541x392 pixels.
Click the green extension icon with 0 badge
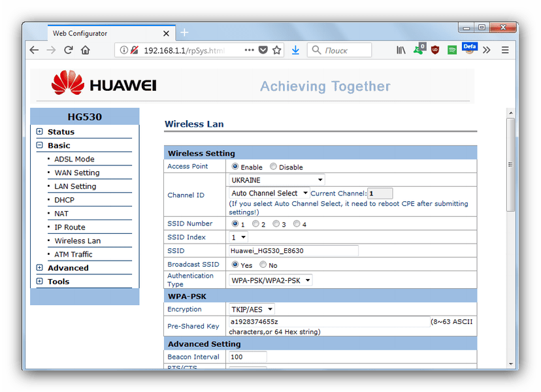[x=419, y=49]
